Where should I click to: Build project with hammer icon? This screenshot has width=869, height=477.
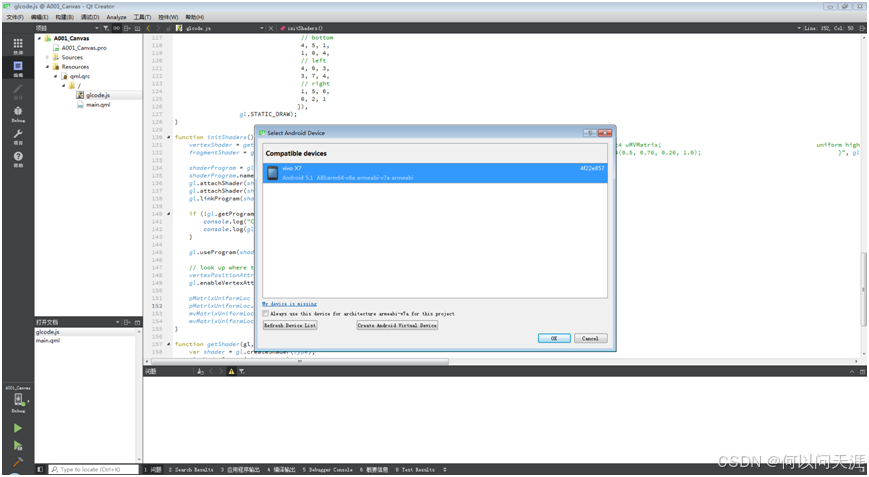[18, 462]
